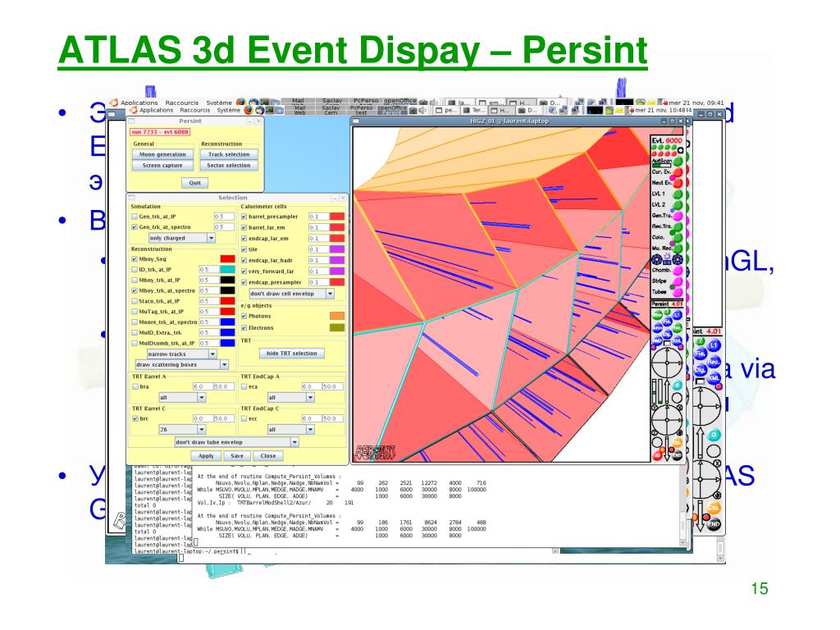Open the TRT Barrel C '26' dropdown

coord(182,430)
